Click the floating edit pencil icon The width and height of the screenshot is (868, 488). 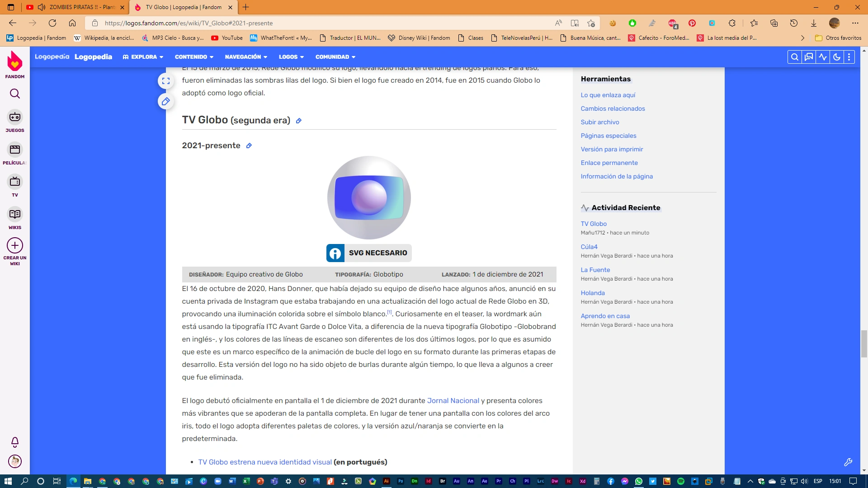pos(166,102)
